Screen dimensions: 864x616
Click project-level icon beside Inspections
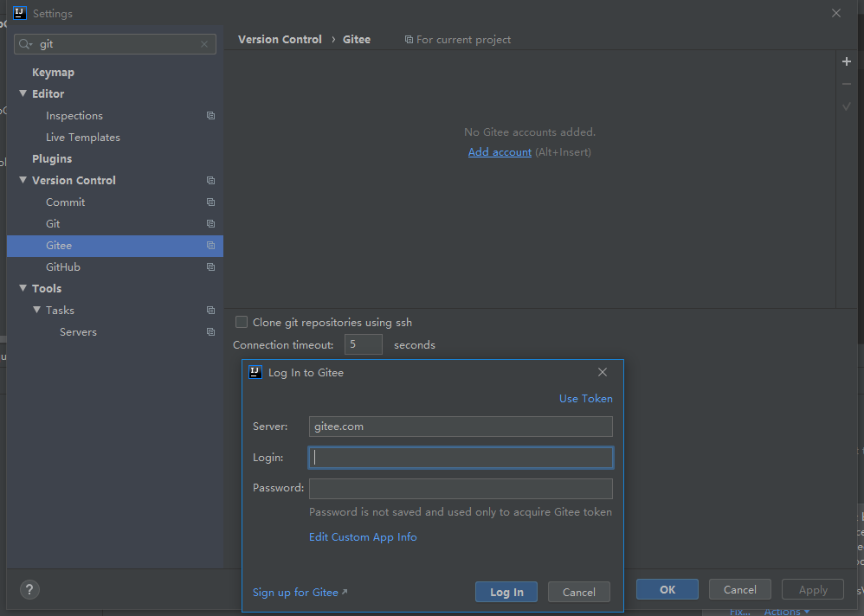[x=210, y=116]
